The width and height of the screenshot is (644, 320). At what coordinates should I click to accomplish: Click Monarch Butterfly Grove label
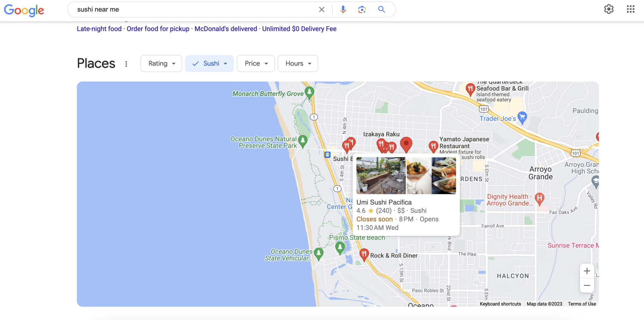coord(268,94)
